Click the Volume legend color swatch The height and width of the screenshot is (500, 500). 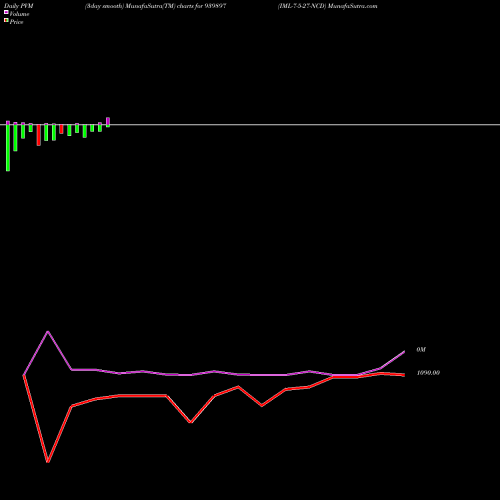click(x=6, y=12)
